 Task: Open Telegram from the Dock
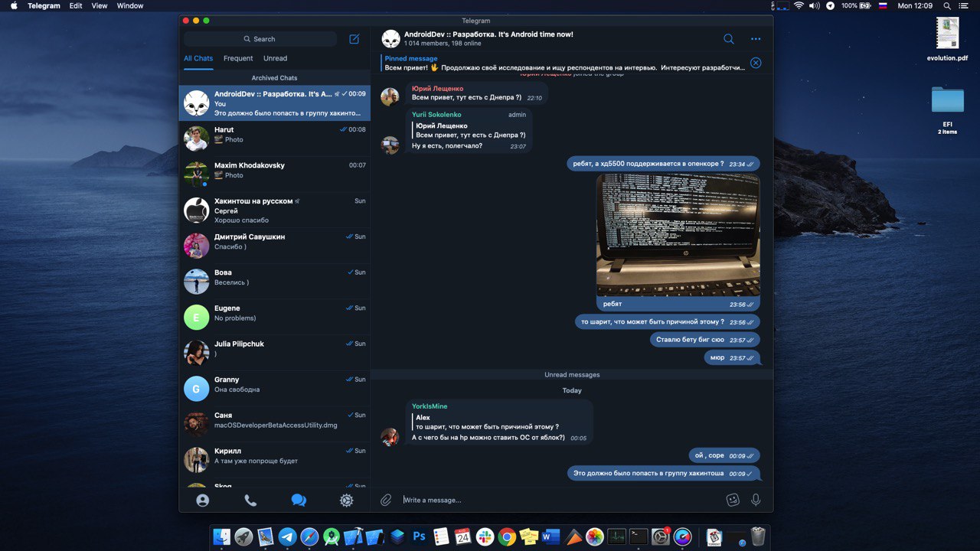[287, 537]
